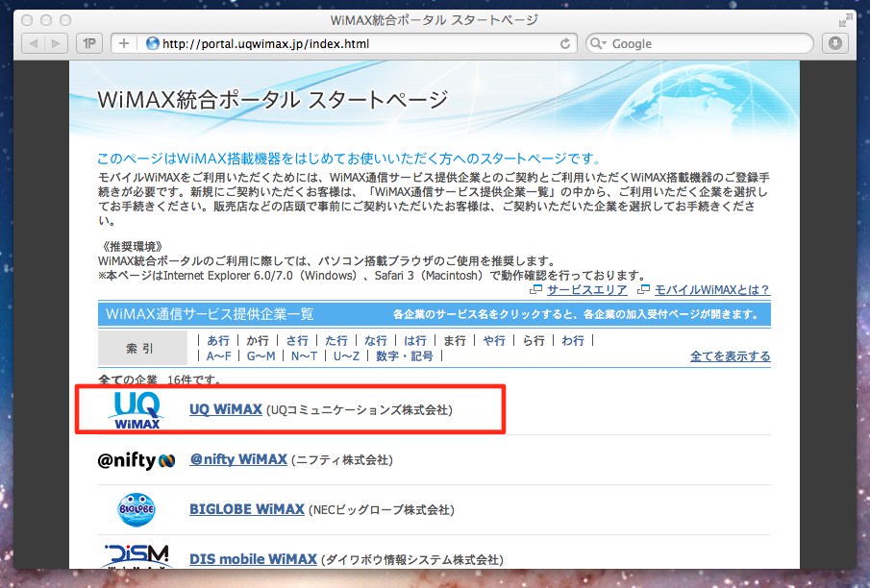Image resolution: width=870 pixels, height=588 pixels.
Task: Open the UQ WiMAX provider link
Action: coord(226,409)
